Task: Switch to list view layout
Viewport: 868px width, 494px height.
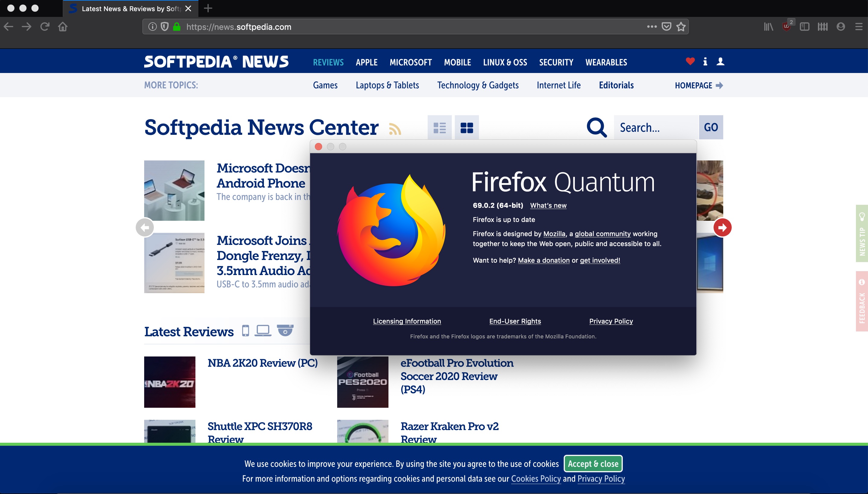Action: [x=440, y=128]
